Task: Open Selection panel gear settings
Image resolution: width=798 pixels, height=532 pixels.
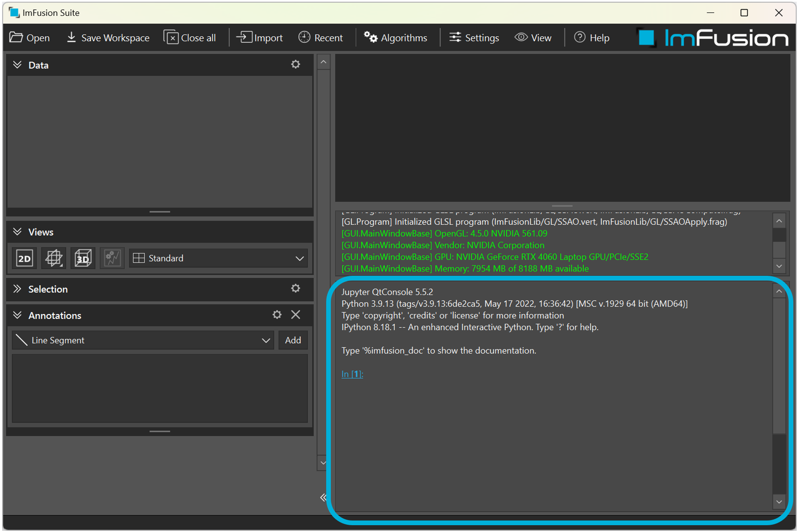Action: pos(296,289)
